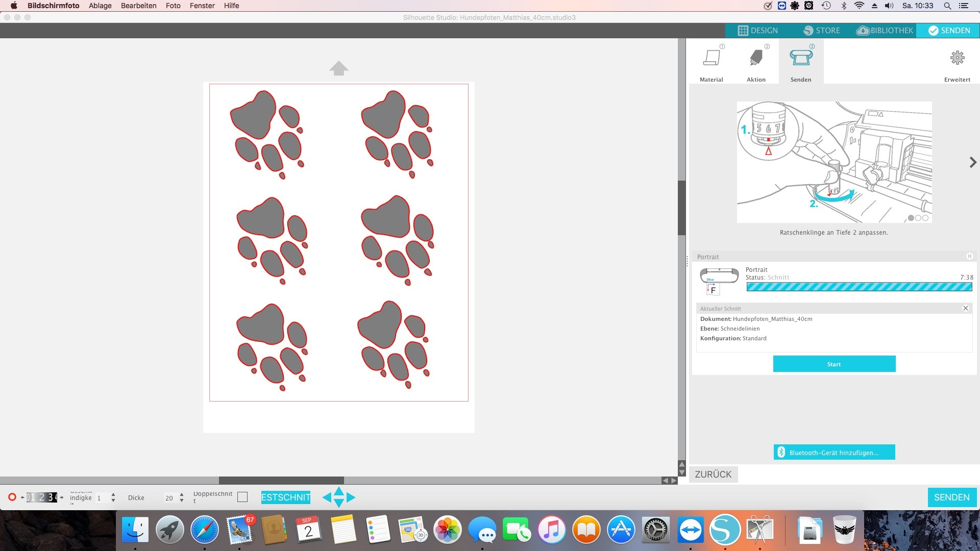This screenshot has height=551, width=980.
Task: Increase Dicke value with stepper
Action: (x=182, y=494)
